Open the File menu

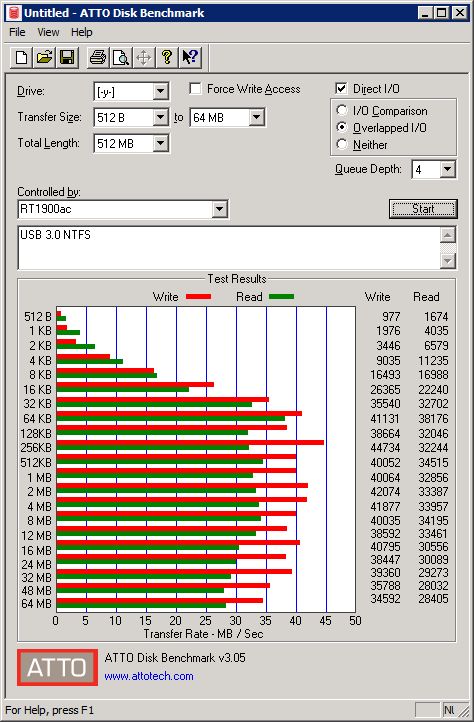[17, 32]
